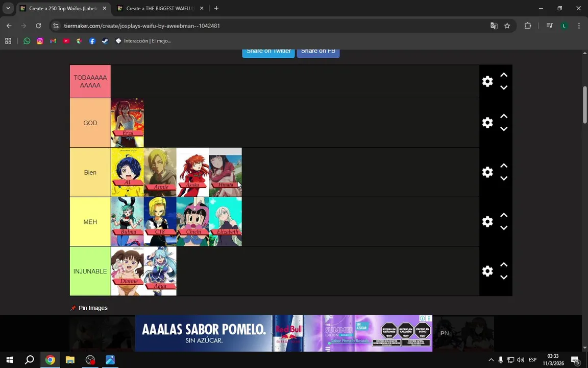This screenshot has width=588, height=368.
Task: Open the apps grid in bookmarks bar
Action: click(8, 41)
